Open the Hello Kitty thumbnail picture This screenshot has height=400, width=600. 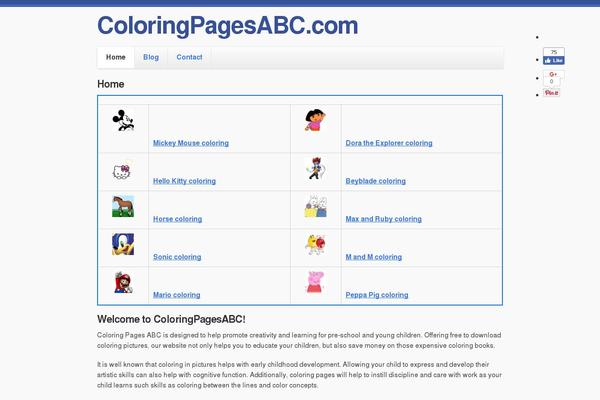click(x=122, y=170)
